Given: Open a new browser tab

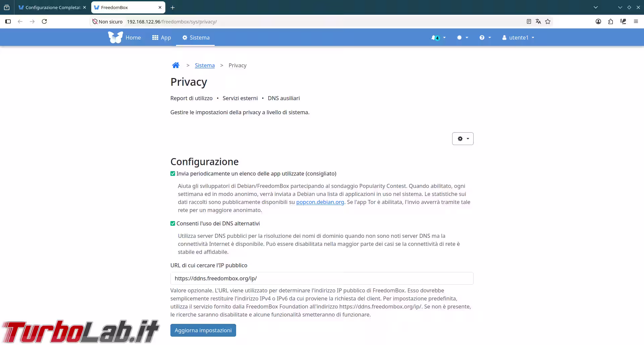Looking at the screenshot, I should (x=172, y=7).
